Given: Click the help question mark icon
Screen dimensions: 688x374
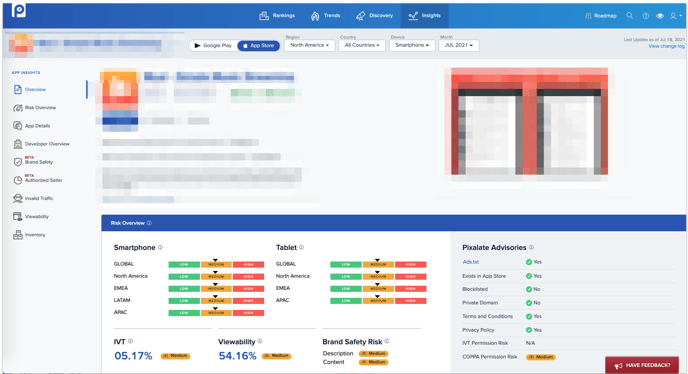Looking at the screenshot, I should point(645,16).
